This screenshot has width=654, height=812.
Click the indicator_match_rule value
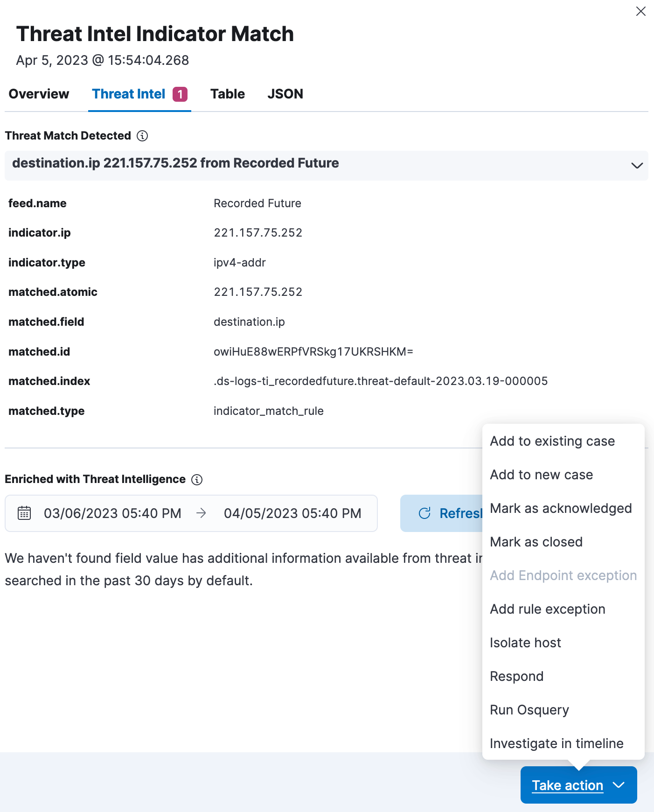(x=269, y=411)
